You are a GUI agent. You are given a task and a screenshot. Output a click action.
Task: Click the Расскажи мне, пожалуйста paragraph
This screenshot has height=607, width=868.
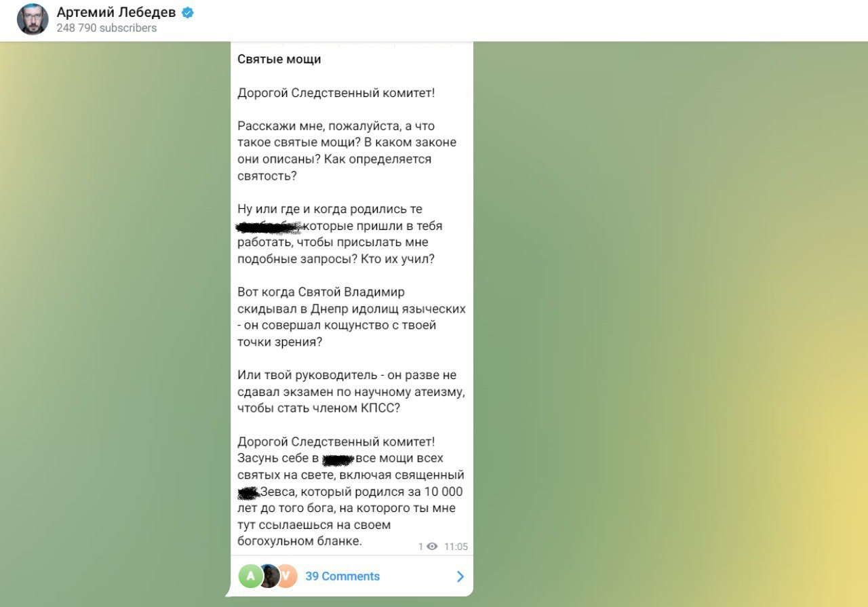pos(347,151)
